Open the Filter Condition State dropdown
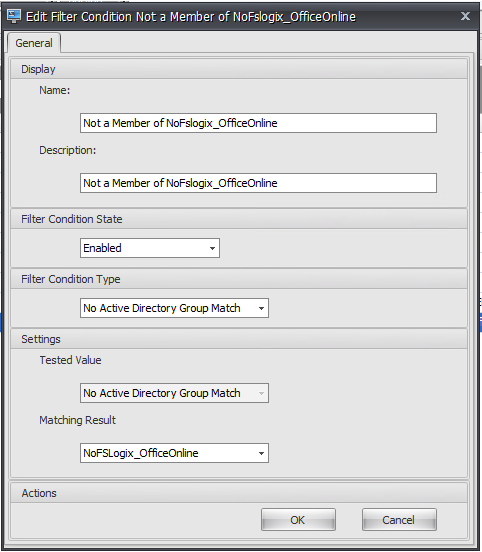The width and height of the screenshot is (482, 552). pos(150,248)
